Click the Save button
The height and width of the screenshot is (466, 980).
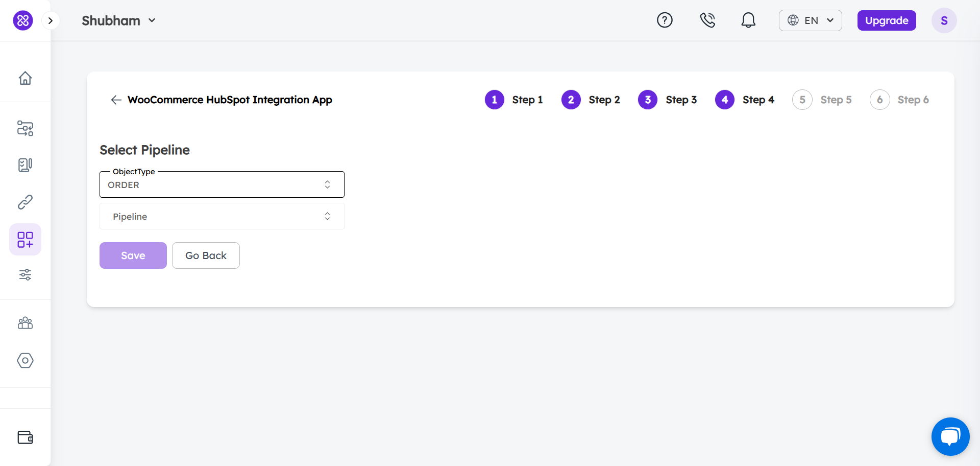coord(133,255)
